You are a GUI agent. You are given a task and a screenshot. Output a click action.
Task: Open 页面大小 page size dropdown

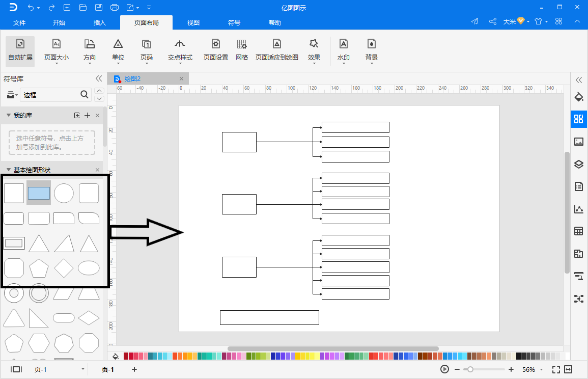pos(56,51)
